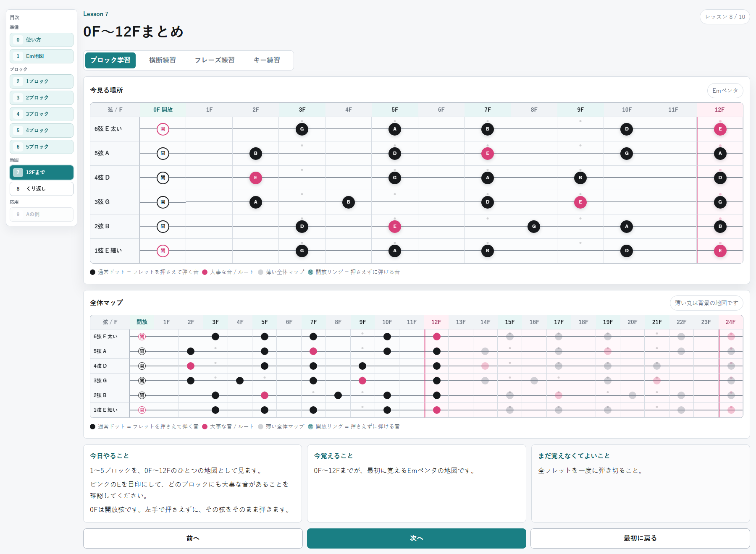Screen dimensions: 756x554
Task: Click the B note at 12F on 2弦
Action: (720, 227)
